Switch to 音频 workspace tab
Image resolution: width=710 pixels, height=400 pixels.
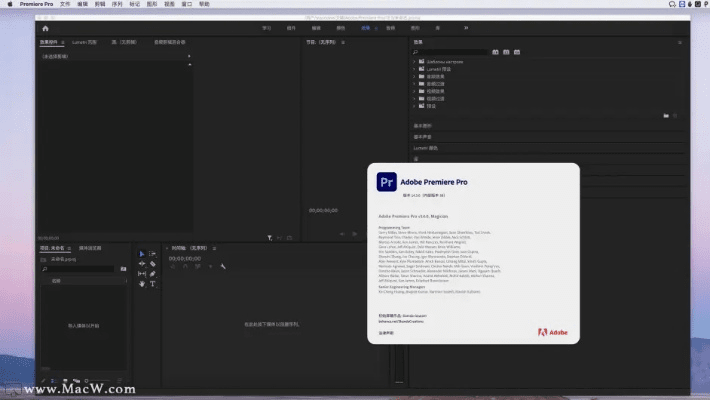[390, 28]
